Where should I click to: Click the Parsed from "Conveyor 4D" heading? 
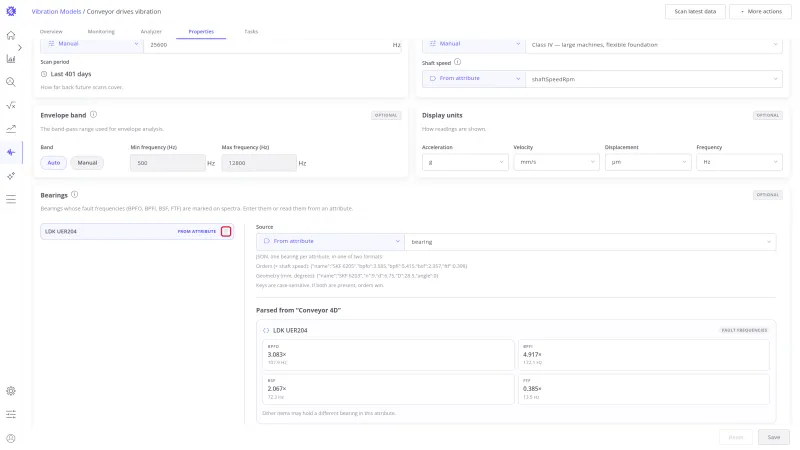point(298,310)
